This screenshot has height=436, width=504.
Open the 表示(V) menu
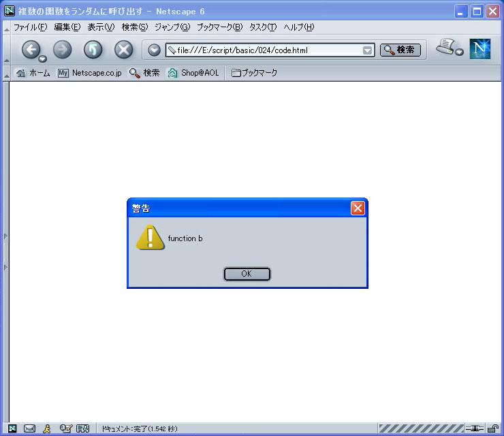[101, 27]
